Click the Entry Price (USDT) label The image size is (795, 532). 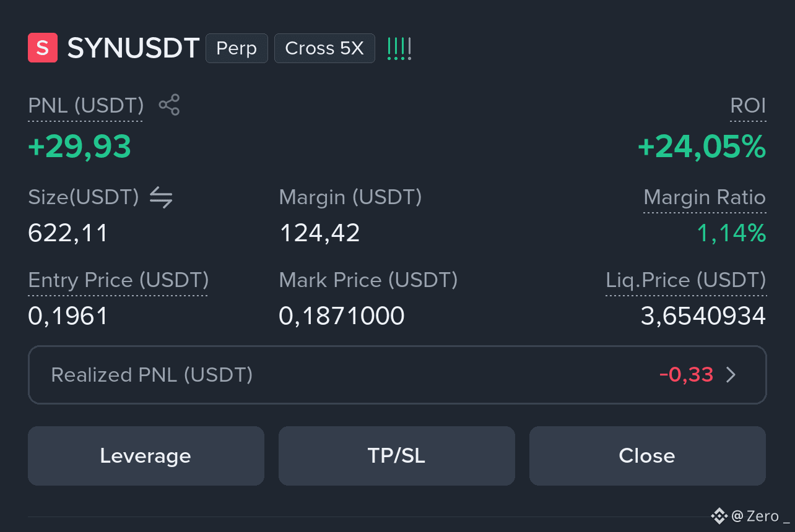coord(118,280)
